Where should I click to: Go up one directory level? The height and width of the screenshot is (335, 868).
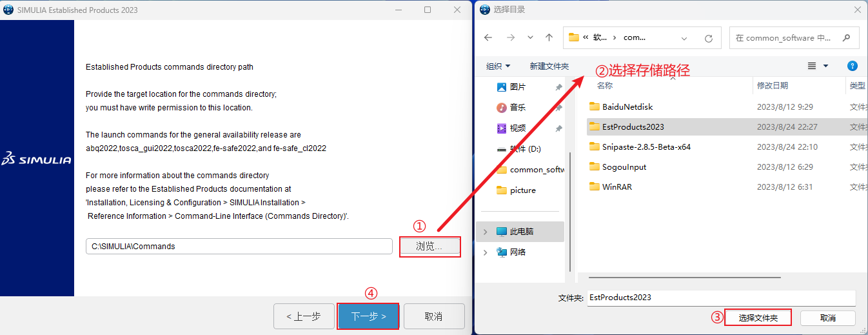(549, 37)
